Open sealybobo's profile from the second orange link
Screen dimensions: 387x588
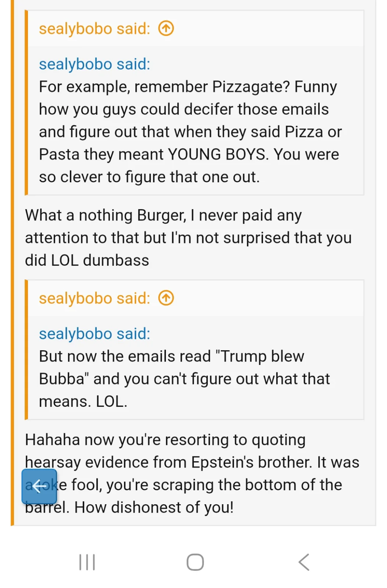click(93, 298)
